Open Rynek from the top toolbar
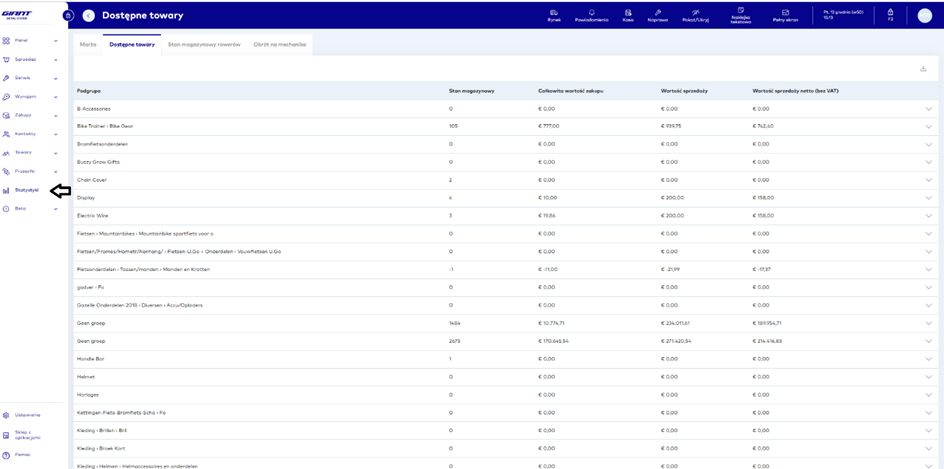This screenshot has width=944, height=469. tap(553, 15)
